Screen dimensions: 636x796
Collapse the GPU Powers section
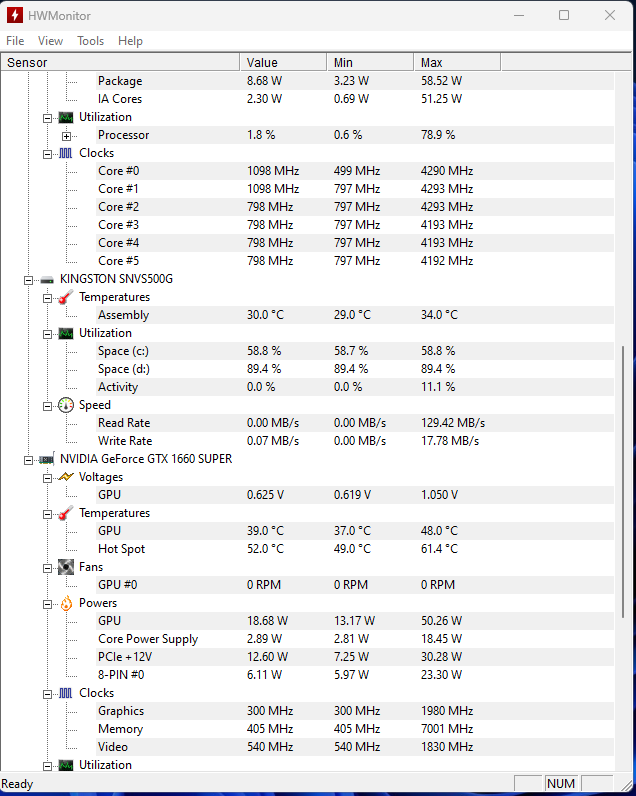pyautogui.click(x=47, y=604)
